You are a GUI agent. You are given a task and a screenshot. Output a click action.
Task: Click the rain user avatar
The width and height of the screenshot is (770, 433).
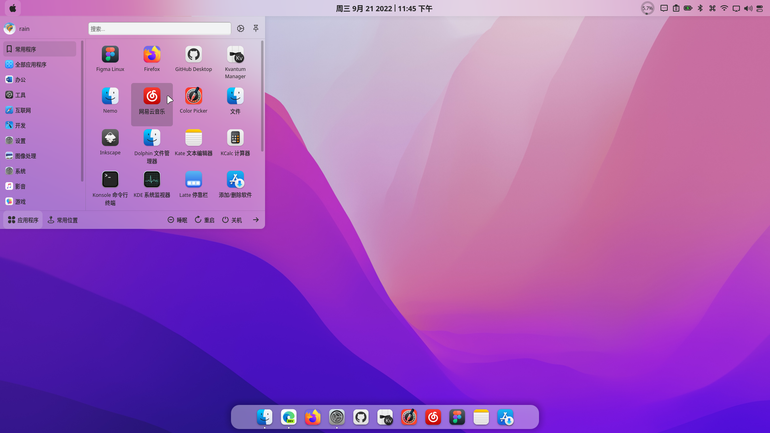pos(9,28)
